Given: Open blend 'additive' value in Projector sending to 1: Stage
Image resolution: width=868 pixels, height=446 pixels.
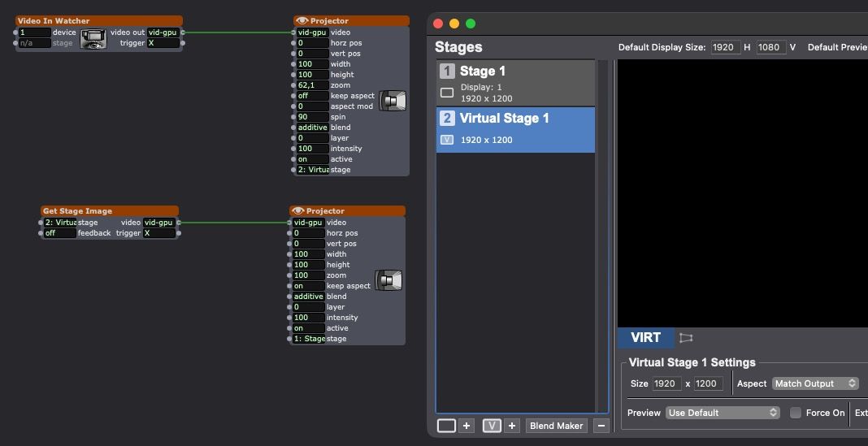Looking at the screenshot, I should point(308,297).
